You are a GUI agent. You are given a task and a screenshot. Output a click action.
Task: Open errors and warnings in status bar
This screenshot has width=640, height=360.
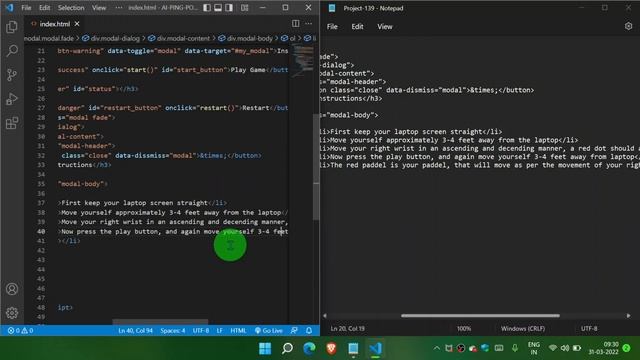tap(20, 330)
